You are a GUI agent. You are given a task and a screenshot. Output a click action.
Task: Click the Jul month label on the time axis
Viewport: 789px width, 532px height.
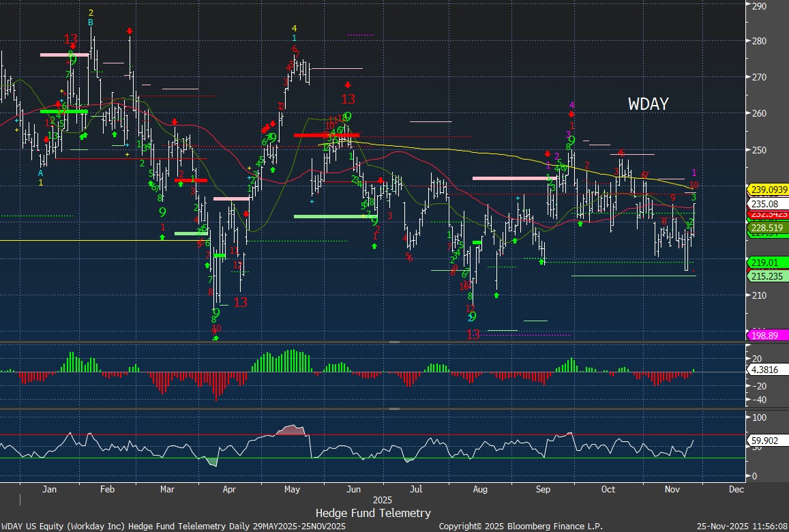point(417,489)
